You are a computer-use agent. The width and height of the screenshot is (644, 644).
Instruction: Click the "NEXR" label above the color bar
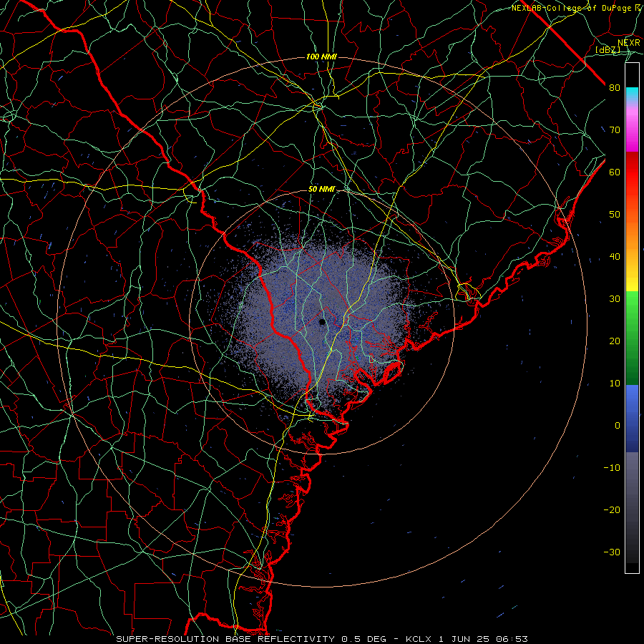point(629,43)
